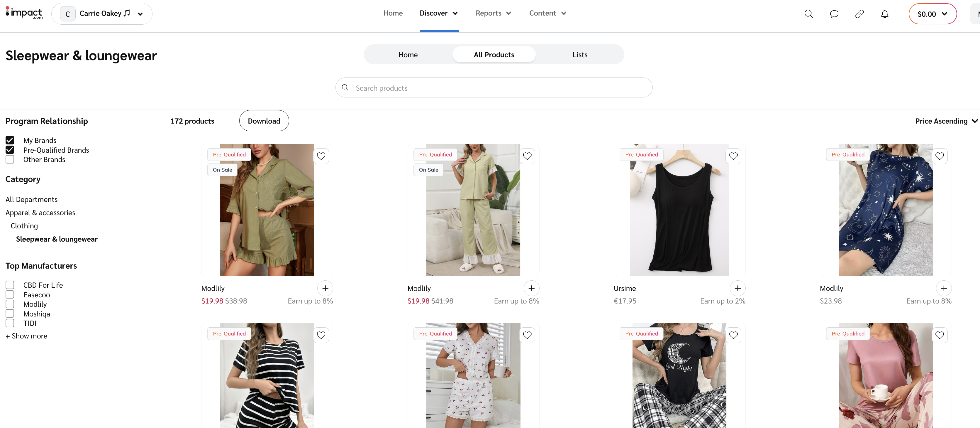
Task: Select the Clothing category
Action: tap(24, 226)
